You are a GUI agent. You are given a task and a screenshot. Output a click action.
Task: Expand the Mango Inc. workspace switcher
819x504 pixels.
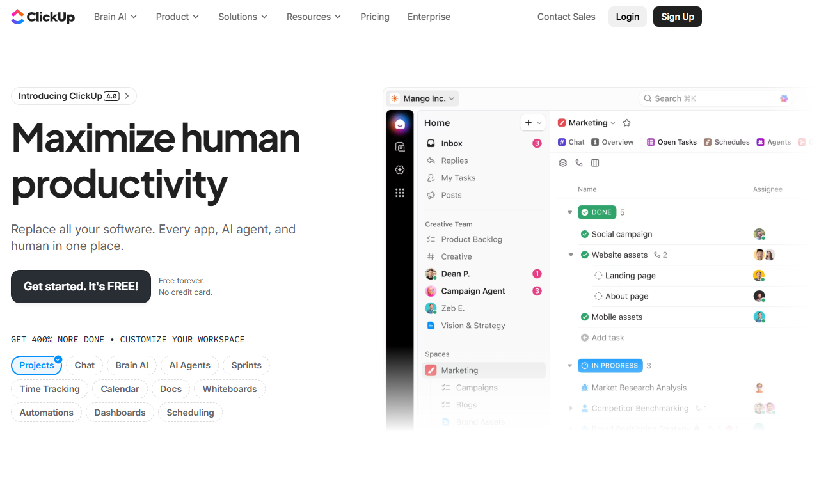tap(423, 98)
